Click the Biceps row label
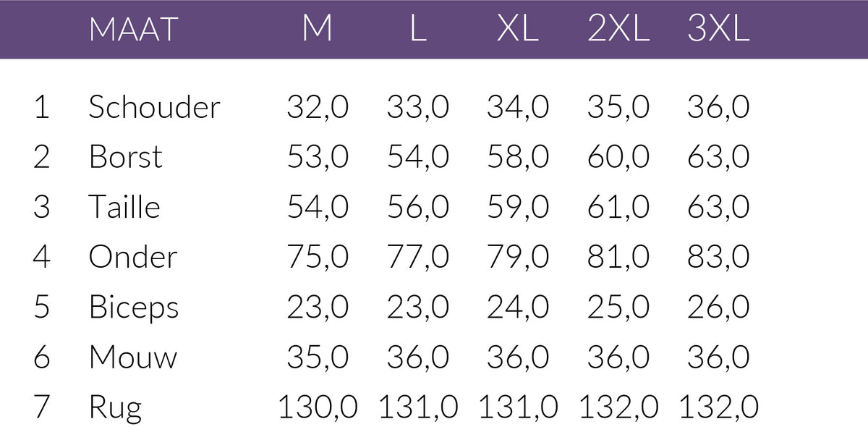Screen dimensions: 868x432 pyautogui.click(x=134, y=308)
